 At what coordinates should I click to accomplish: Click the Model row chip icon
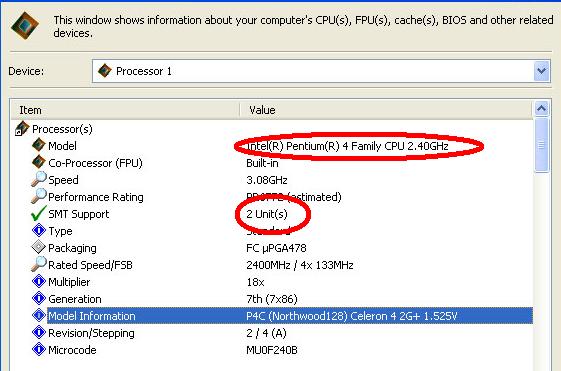[39, 145]
